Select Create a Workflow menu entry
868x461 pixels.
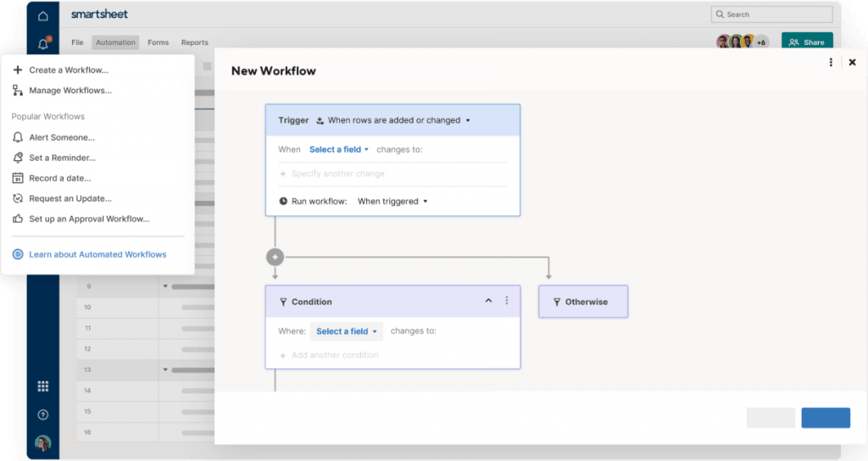[69, 69]
